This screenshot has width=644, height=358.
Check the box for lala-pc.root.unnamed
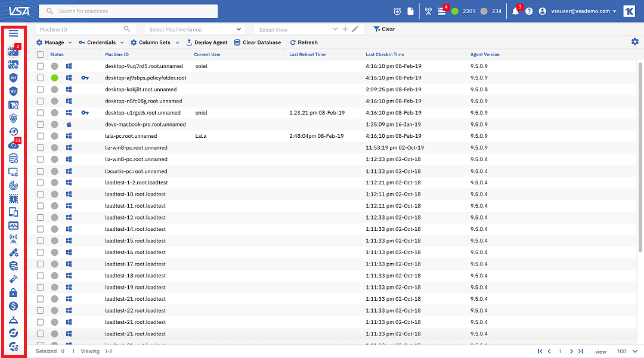[40, 136]
